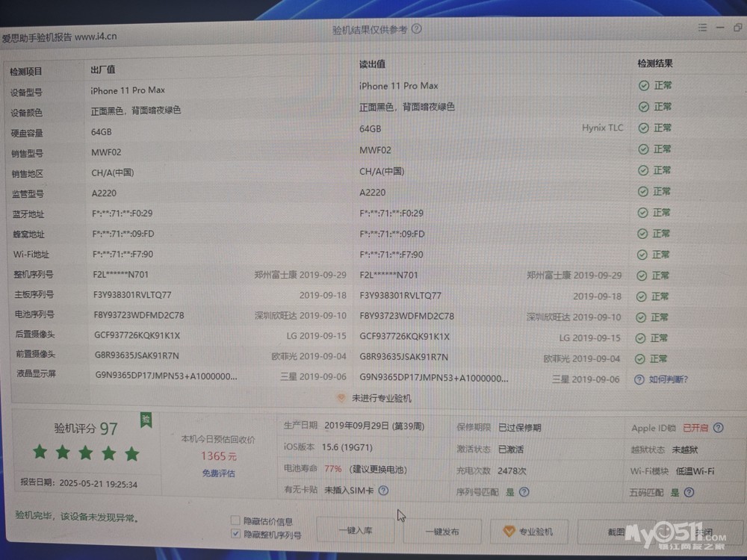Click the 截图 screenshot button

click(x=616, y=532)
